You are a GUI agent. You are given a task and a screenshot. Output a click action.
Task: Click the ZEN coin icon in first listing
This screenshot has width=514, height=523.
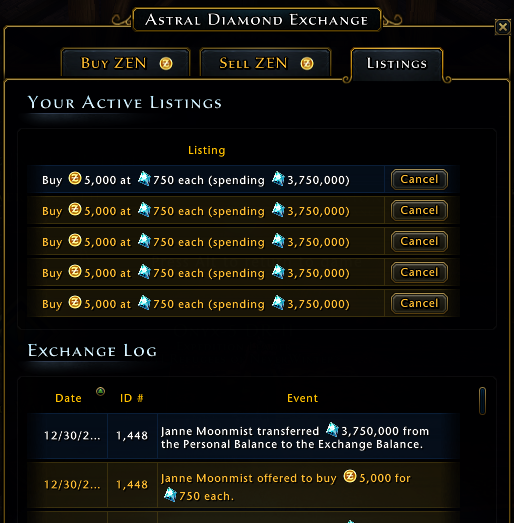click(75, 178)
